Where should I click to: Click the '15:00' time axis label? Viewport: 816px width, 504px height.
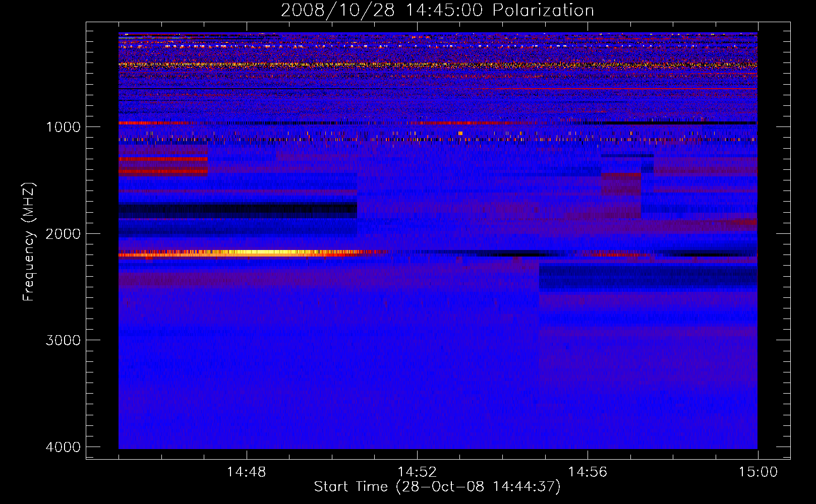(x=758, y=472)
